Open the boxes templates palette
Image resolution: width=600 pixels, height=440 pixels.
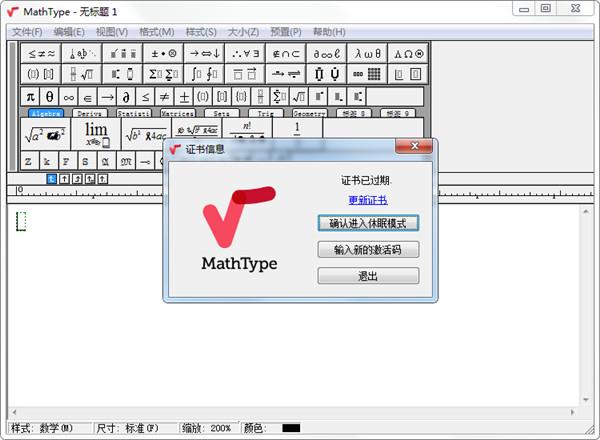click(408, 74)
